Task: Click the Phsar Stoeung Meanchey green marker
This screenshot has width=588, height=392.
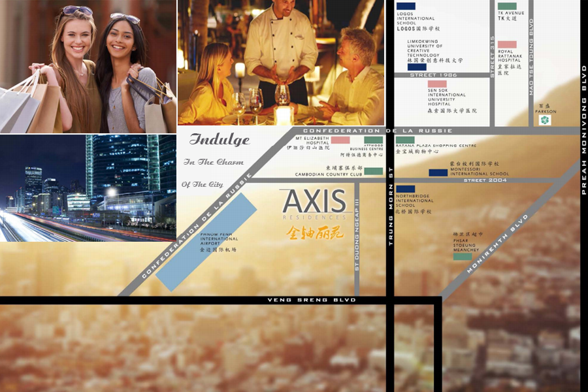Action: coord(461,257)
